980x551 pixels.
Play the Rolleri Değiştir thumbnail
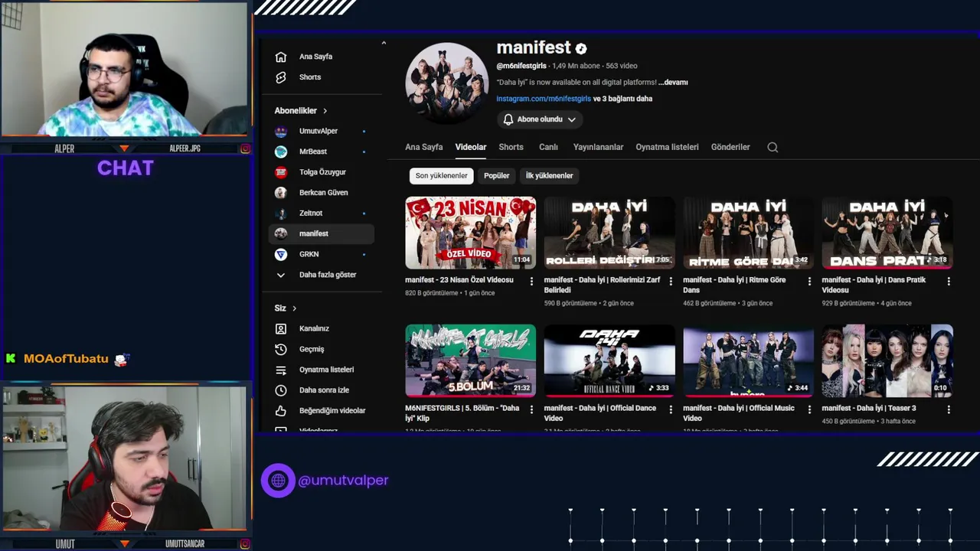coord(609,233)
